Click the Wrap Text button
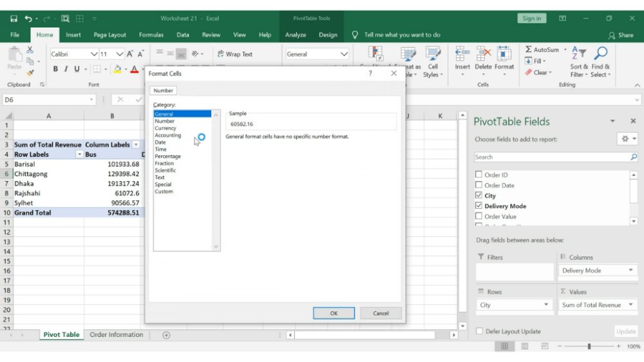Viewport: 644px width, 362px height. pos(235,54)
